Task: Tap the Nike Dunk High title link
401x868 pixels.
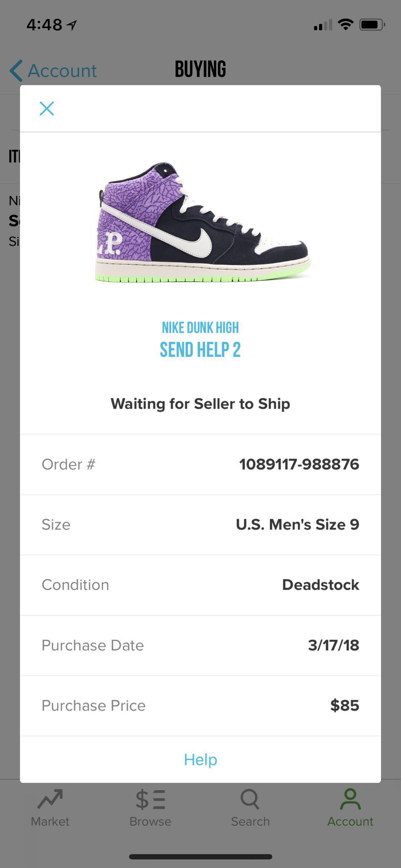Action: tap(200, 328)
